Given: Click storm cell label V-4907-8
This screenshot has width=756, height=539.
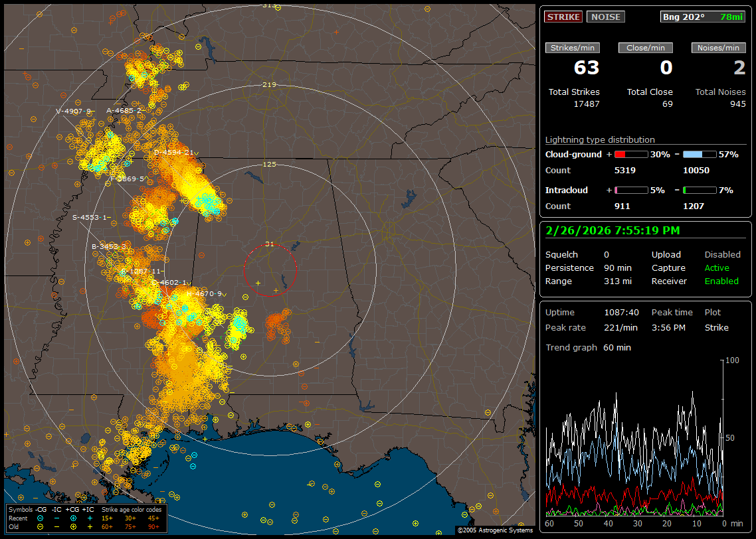Looking at the screenshot, I should coord(74,112).
